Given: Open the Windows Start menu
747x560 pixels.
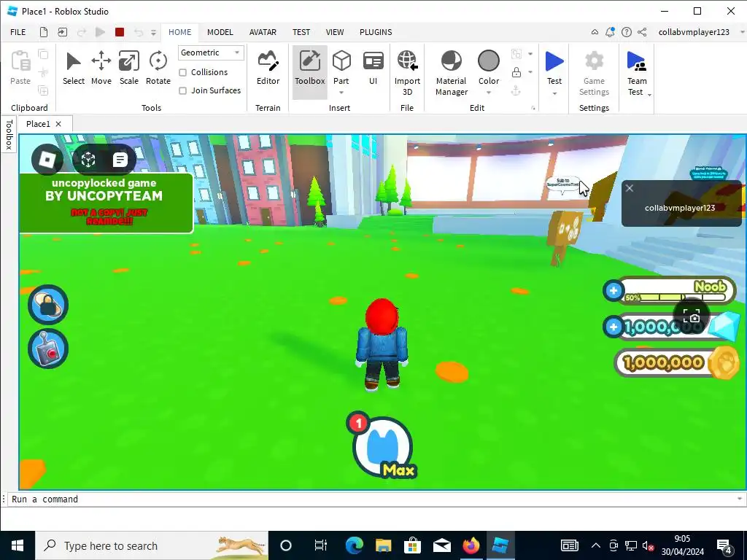Looking at the screenshot, I should 18,545.
